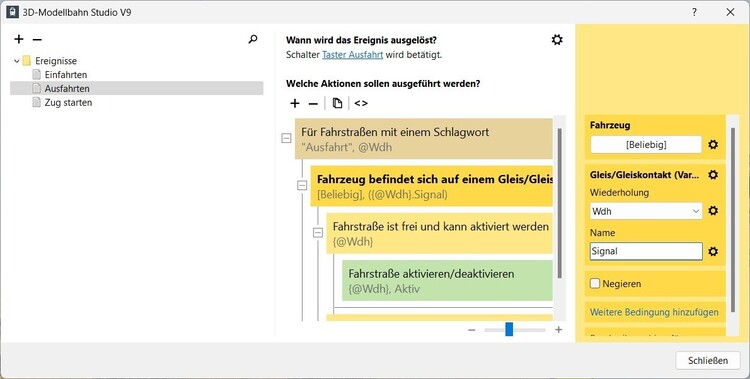Collapse the Fahrstraße ist frei block

[x=318, y=233]
